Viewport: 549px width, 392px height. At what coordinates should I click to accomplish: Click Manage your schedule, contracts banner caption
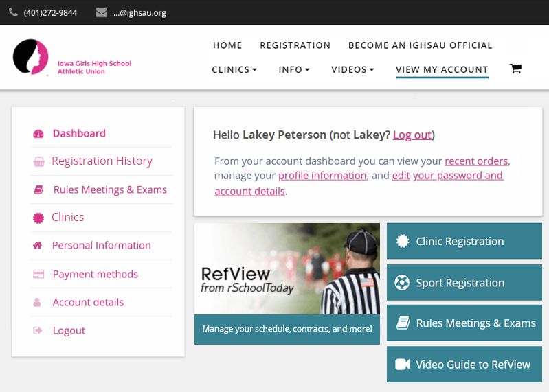pos(287,329)
